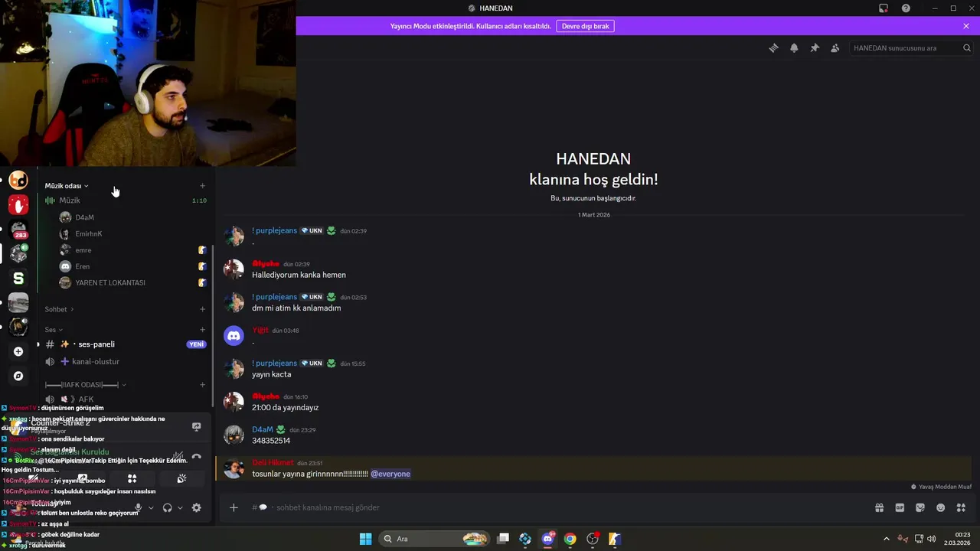The width and height of the screenshot is (980, 551).
Task: Open the server icon with 283 badge
Action: tap(18, 229)
